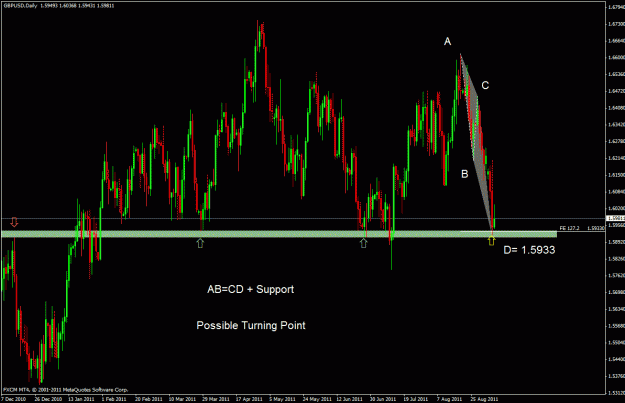Screen dimensions: 625x403
Task: Click the '26 Dec 2010' date label
Action: coord(48,399)
